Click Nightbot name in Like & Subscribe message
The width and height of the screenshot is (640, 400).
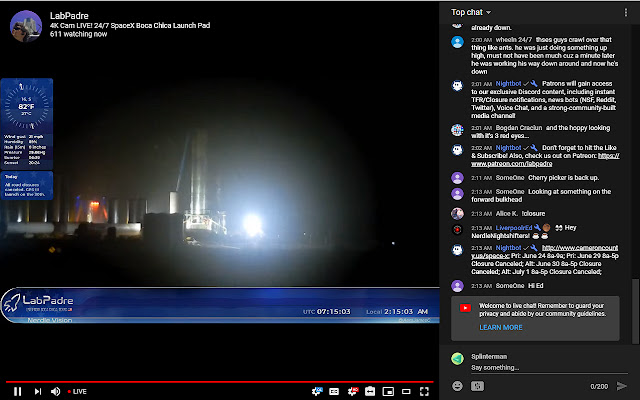pyautogui.click(x=508, y=148)
